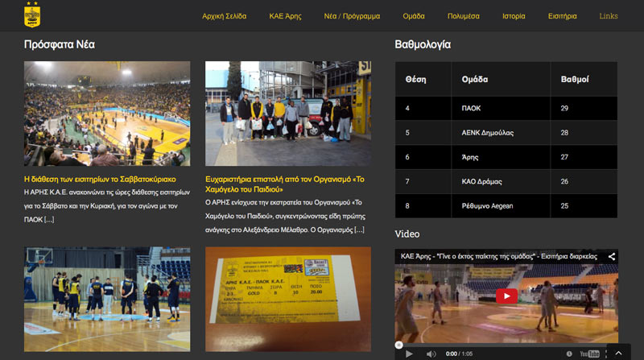644x360 pixels.
Task: Open the Πολυμέσα menu item
Action: (464, 16)
